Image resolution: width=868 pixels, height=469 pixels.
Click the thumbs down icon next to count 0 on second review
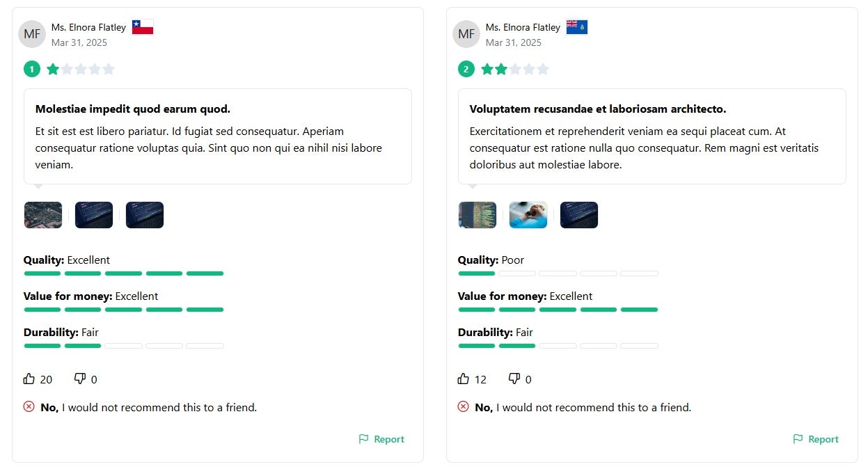[x=513, y=378]
